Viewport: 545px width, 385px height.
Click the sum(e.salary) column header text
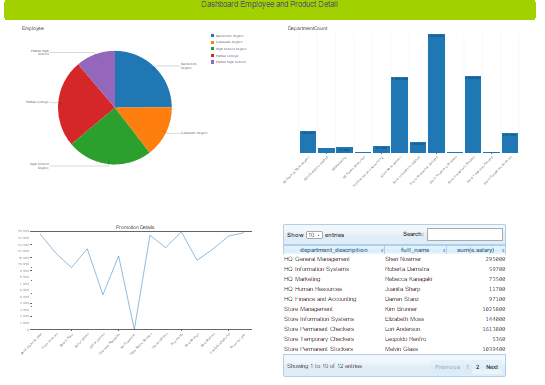coord(475,250)
